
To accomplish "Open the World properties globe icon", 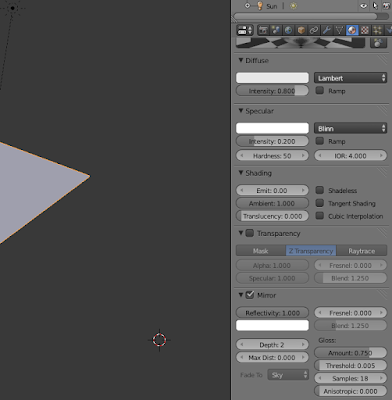I will pos(288,30).
